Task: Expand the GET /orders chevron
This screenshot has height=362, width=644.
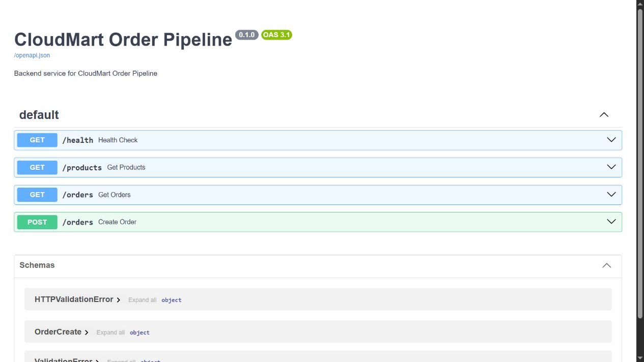Action: [x=611, y=195]
